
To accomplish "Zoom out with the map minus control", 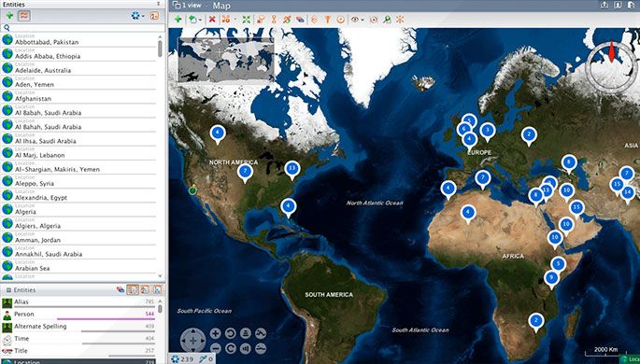I will tap(216, 348).
